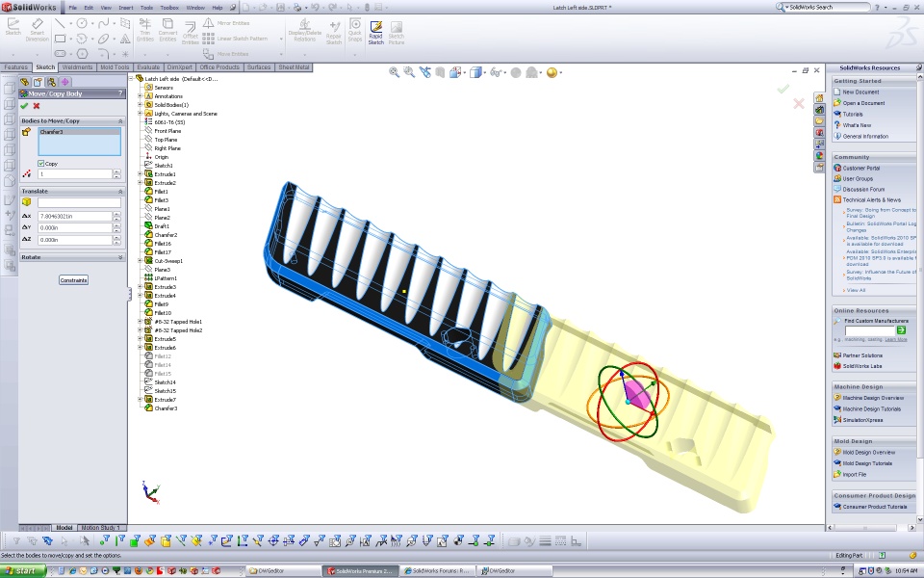Accept Move/Copy Body with green checkmark

point(24,106)
